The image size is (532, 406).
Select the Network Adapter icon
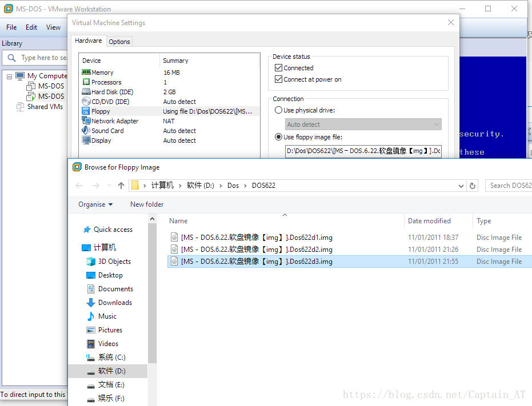[86, 120]
